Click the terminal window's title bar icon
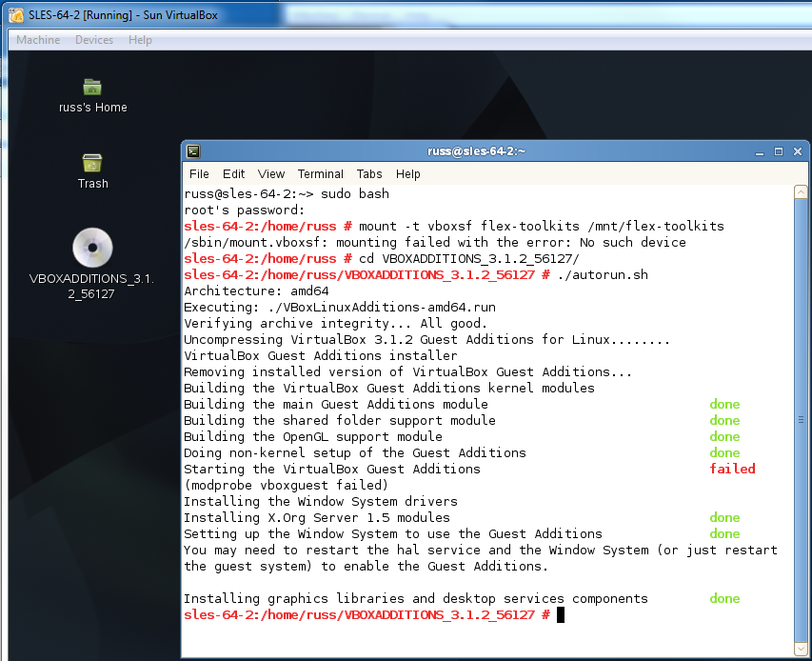This screenshot has width=812, height=661. (x=193, y=151)
